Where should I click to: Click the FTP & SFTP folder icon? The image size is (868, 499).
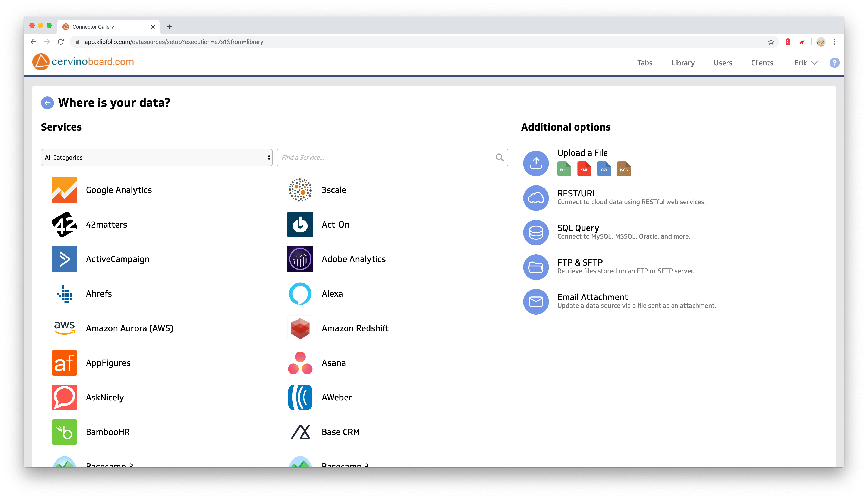point(536,267)
